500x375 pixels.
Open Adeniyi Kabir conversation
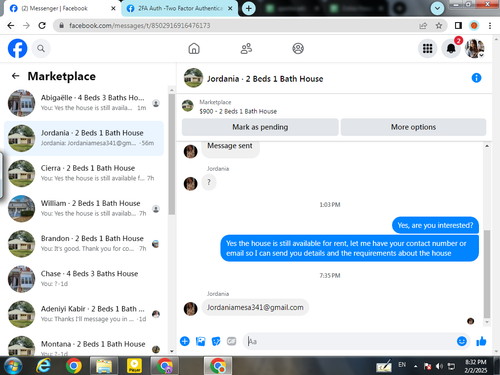84,314
